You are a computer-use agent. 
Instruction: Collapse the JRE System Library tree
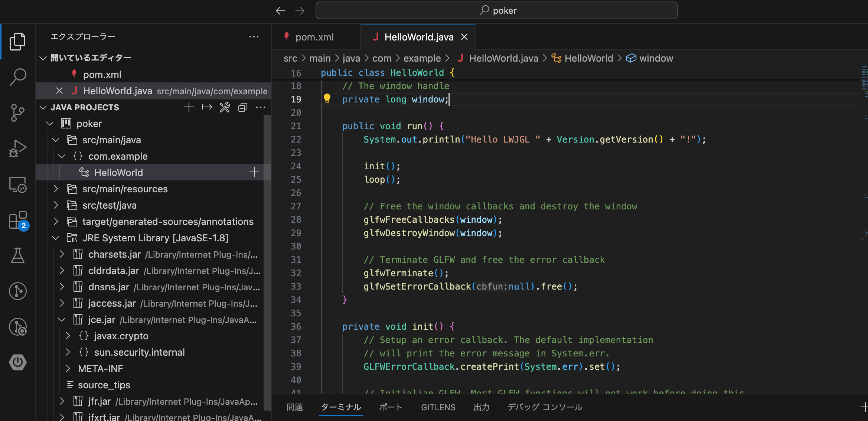(56, 238)
